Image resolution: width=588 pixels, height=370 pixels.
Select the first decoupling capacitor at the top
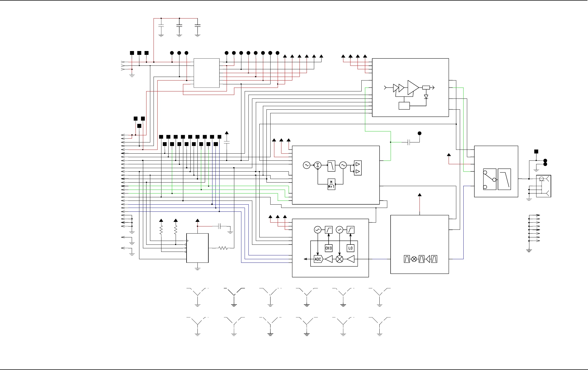click(161, 26)
